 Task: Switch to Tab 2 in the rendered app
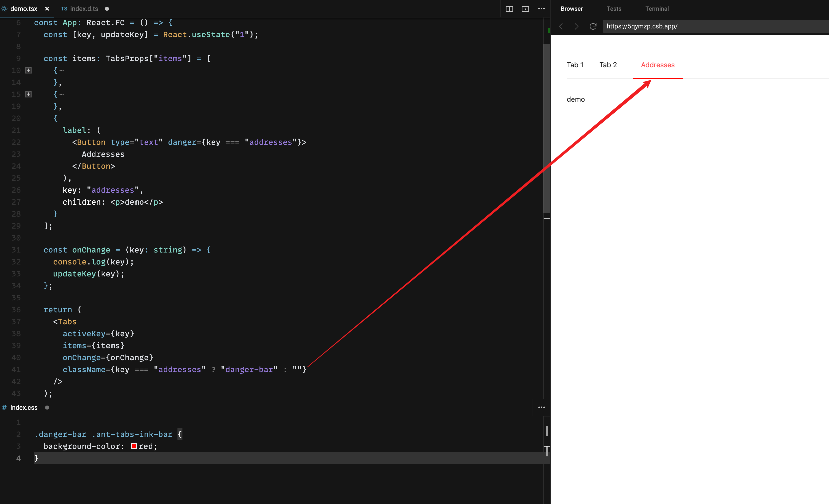coord(608,65)
